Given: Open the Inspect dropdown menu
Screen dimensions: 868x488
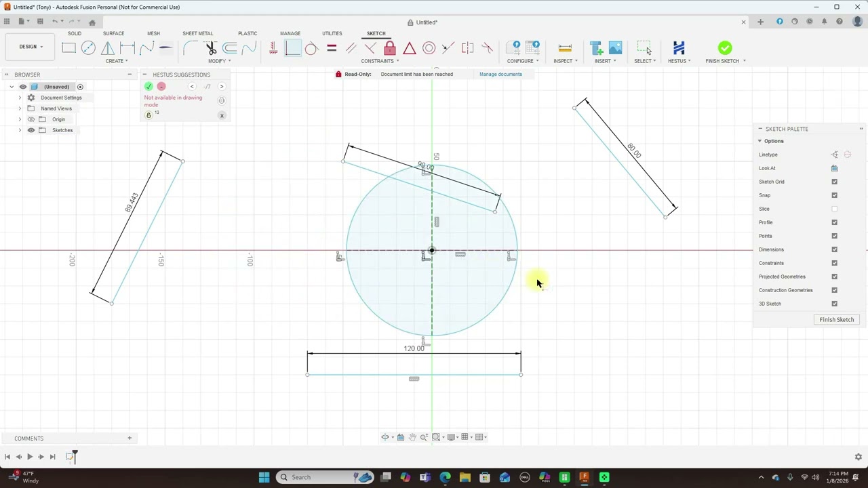Looking at the screenshot, I should point(566,61).
